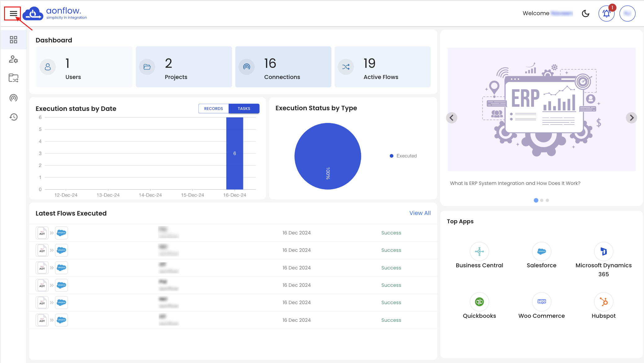The height and width of the screenshot is (363, 644).
Task: Open the Active Flows summary card
Action: point(382,67)
